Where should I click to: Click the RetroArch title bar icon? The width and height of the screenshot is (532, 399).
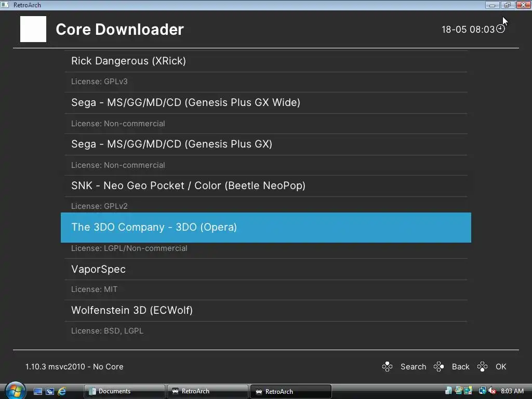tap(5, 5)
